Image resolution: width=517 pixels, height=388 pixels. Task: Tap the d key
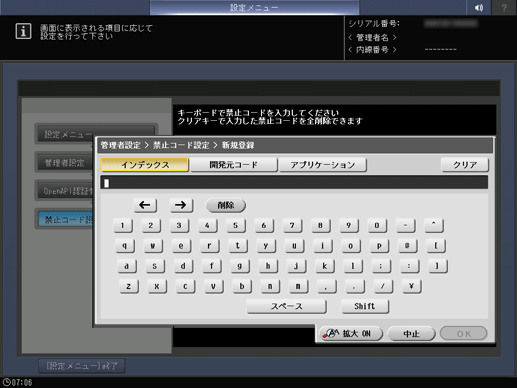point(183,266)
